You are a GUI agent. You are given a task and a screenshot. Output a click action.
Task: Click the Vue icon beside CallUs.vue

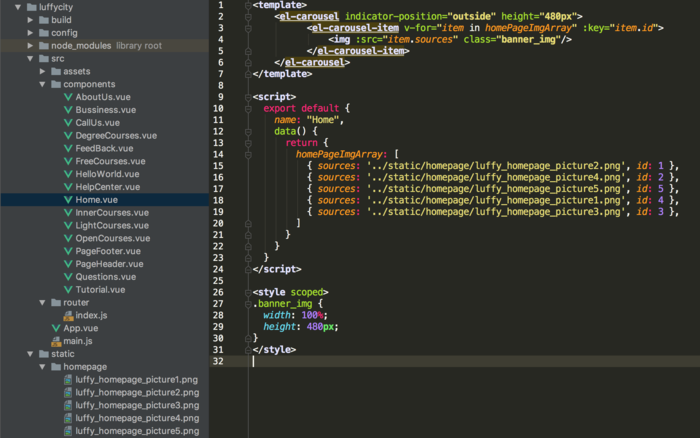pos(68,123)
